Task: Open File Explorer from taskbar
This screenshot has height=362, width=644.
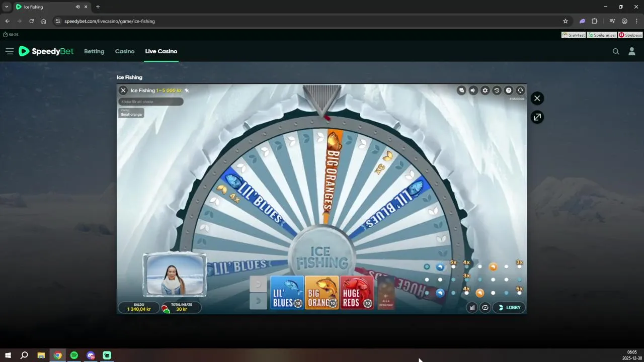Action: pos(41,355)
